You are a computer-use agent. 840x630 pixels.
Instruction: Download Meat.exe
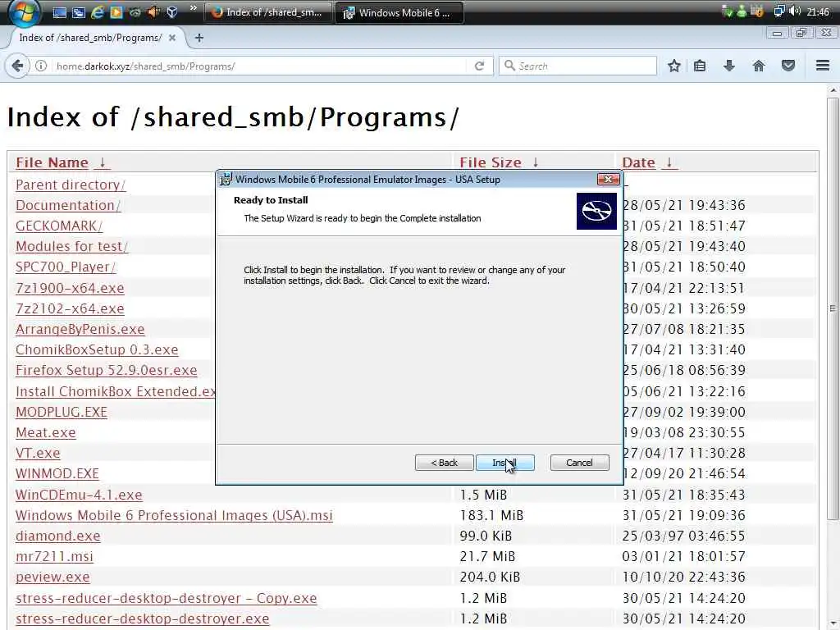[46, 432]
